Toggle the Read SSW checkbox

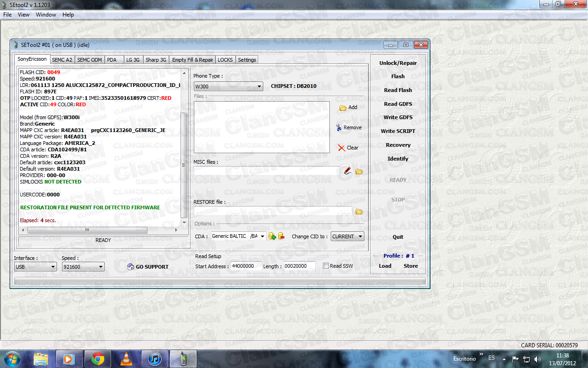click(x=326, y=266)
